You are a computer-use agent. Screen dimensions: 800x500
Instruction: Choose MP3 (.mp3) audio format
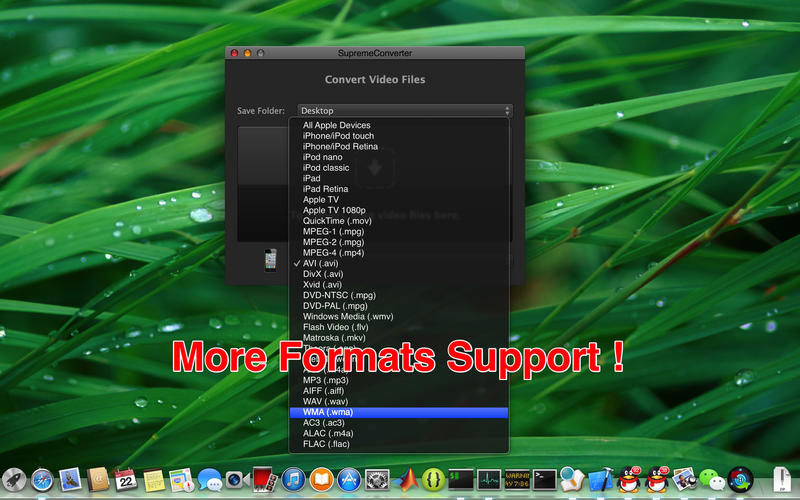point(399,380)
